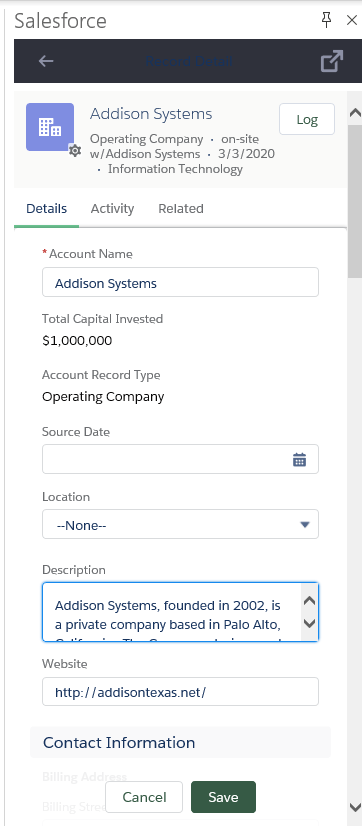
Task: Click the Salesforce panel title
Action: click(61, 21)
